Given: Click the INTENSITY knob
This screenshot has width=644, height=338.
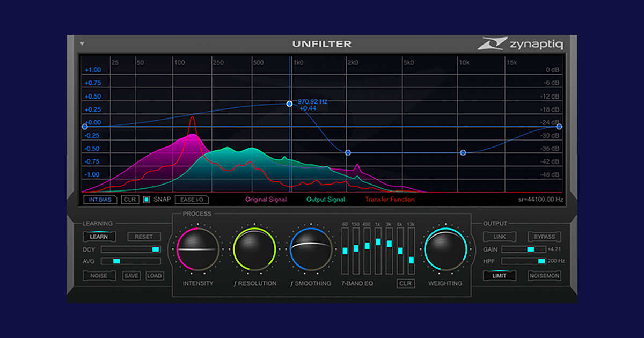Looking at the screenshot, I should (x=198, y=249).
